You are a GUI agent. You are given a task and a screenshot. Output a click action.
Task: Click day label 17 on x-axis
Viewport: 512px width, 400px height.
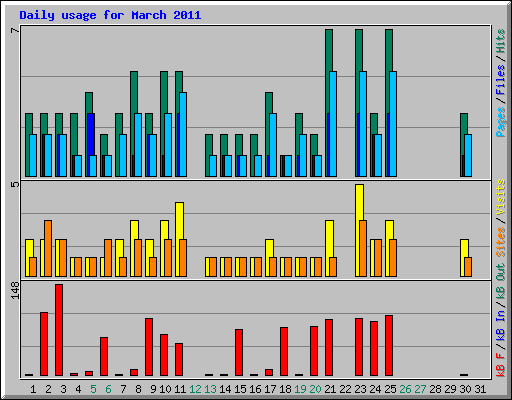[x=270, y=389]
